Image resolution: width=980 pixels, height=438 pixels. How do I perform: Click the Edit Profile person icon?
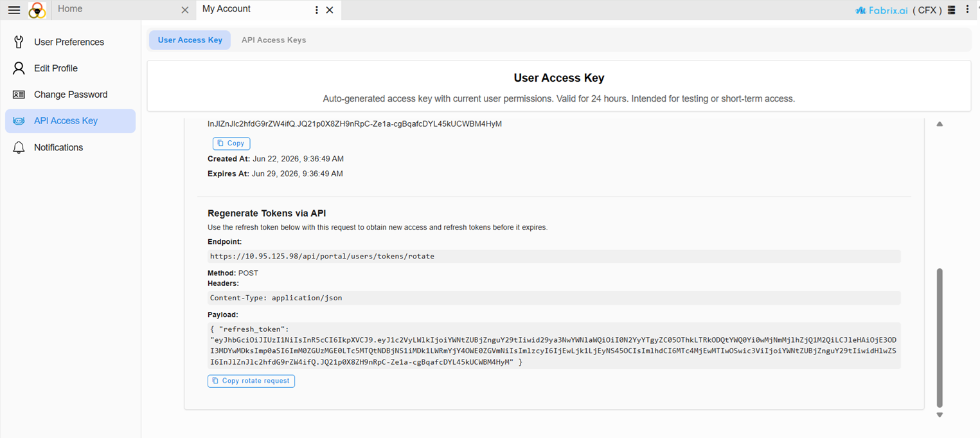click(x=19, y=68)
